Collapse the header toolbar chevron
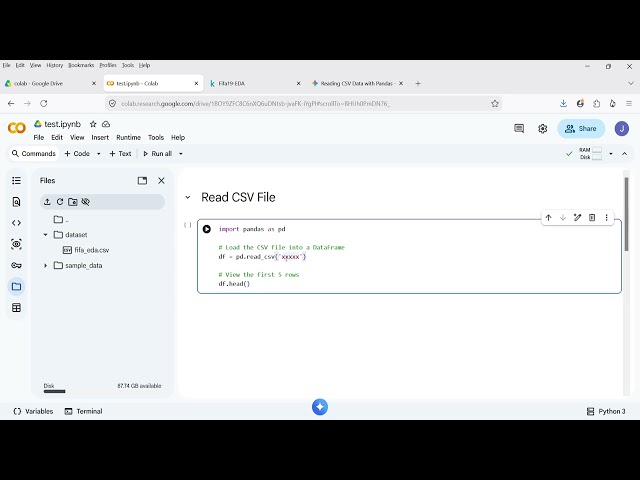Screen dimensions: 640x480 [x=624, y=154]
